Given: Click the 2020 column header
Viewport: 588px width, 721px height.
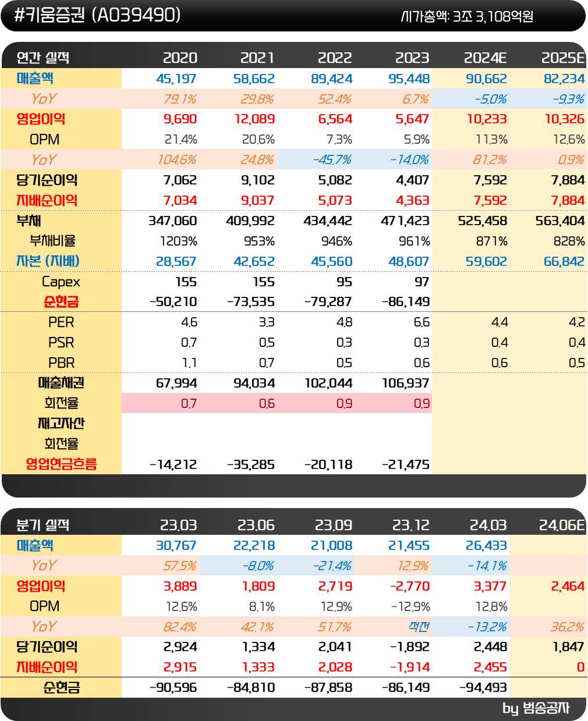Looking at the screenshot, I should click(x=180, y=58).
